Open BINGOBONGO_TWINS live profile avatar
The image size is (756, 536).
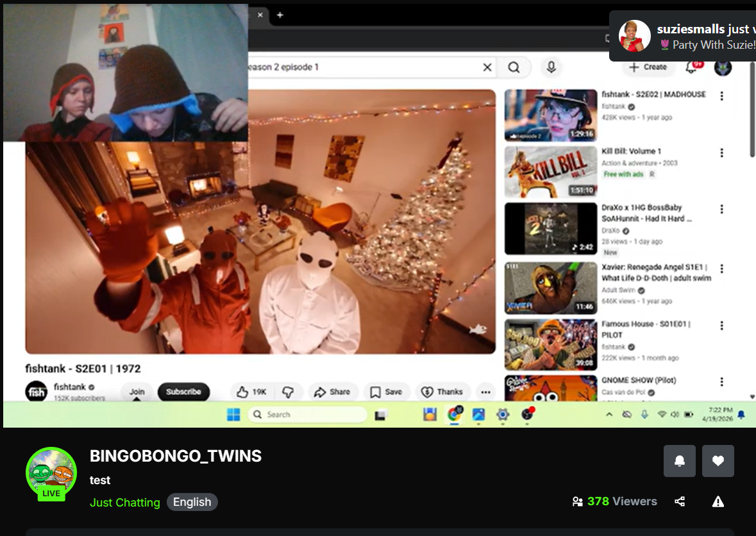[51, 474]
